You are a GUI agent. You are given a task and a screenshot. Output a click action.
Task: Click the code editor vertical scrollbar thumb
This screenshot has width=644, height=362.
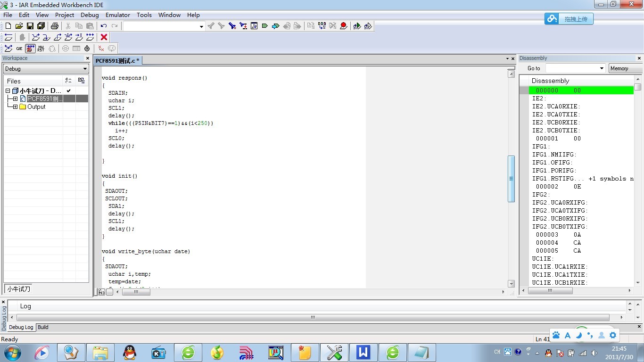pyautogui.click(x=511, y=179)
